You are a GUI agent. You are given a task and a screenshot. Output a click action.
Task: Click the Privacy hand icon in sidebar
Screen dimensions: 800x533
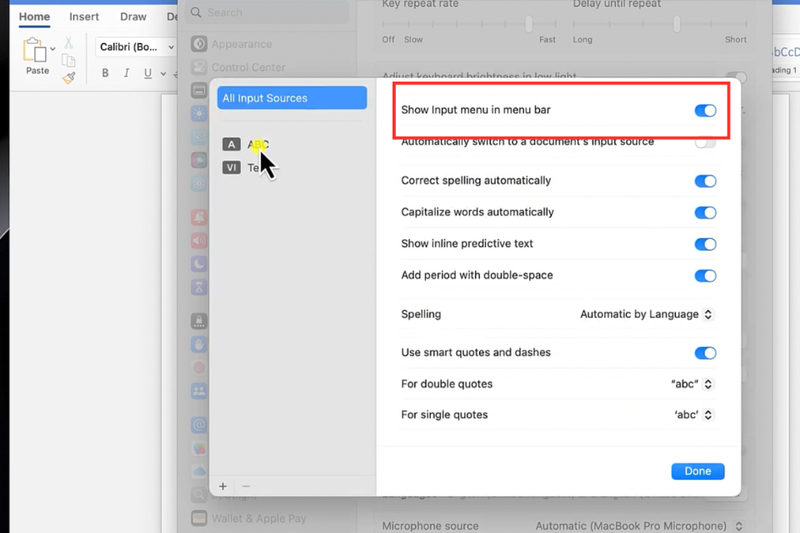click(x=199, y=344)
